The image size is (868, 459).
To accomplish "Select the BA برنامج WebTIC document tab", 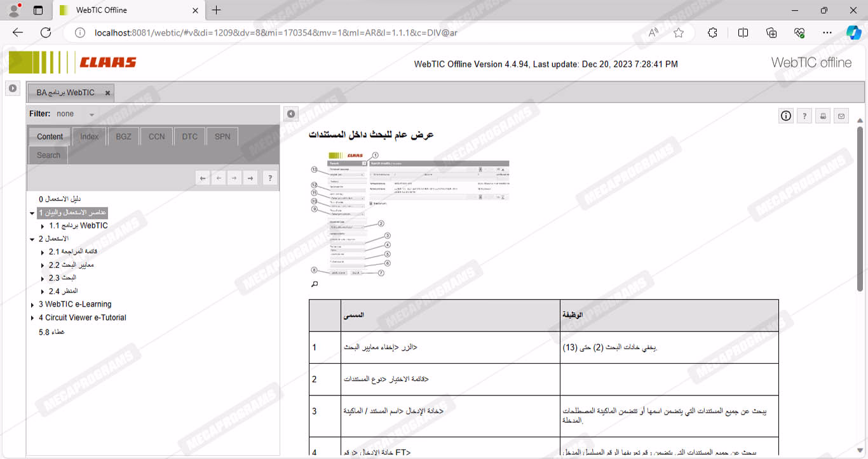I will pyautogui.click(x=65, y=93).
